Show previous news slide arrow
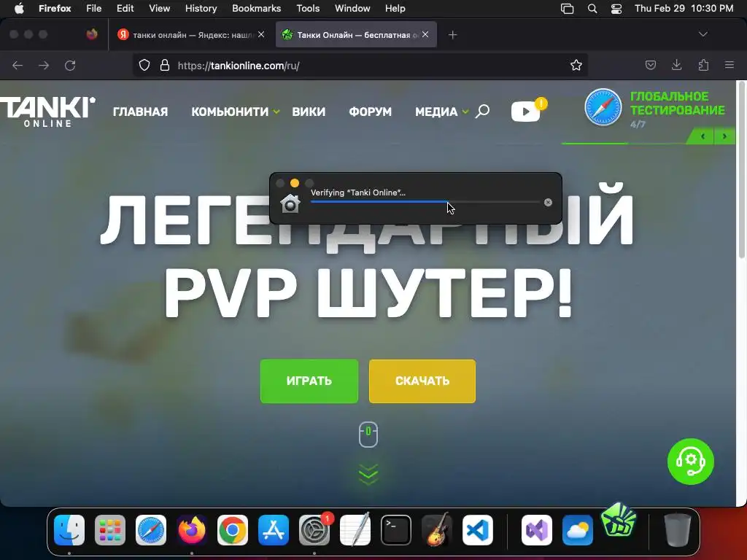 (703, 136)
